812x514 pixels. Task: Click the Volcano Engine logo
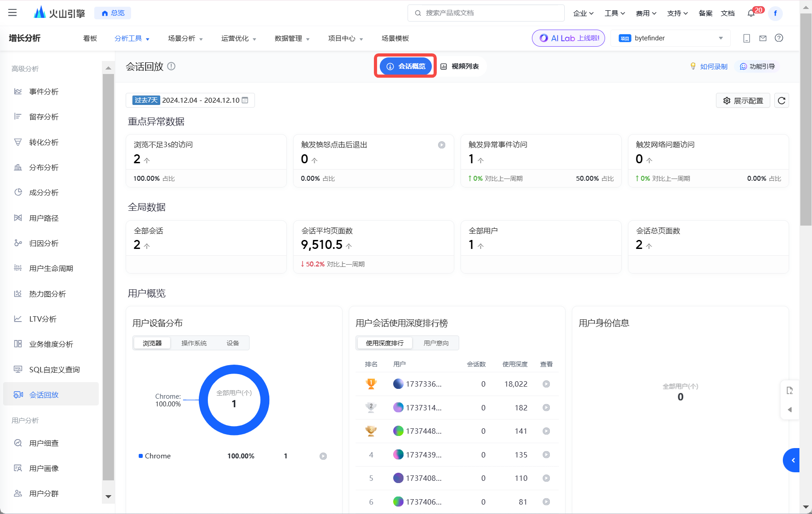click(60, 13)
